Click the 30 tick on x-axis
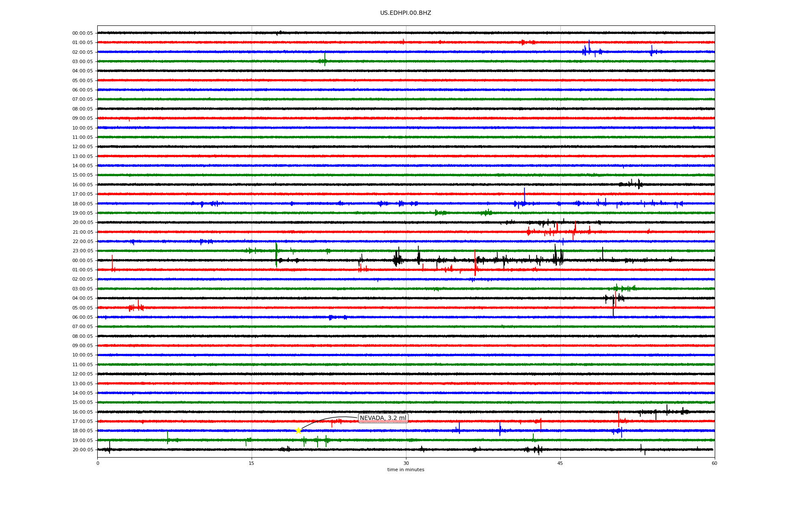The height and width of the screenshot is (508, 812). pos(406,463)
